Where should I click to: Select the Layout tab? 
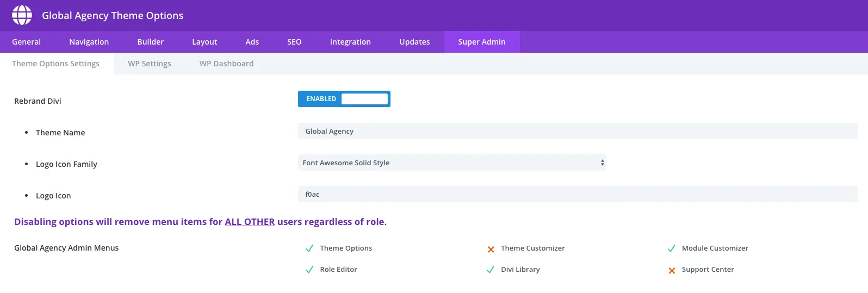[204, 42]
